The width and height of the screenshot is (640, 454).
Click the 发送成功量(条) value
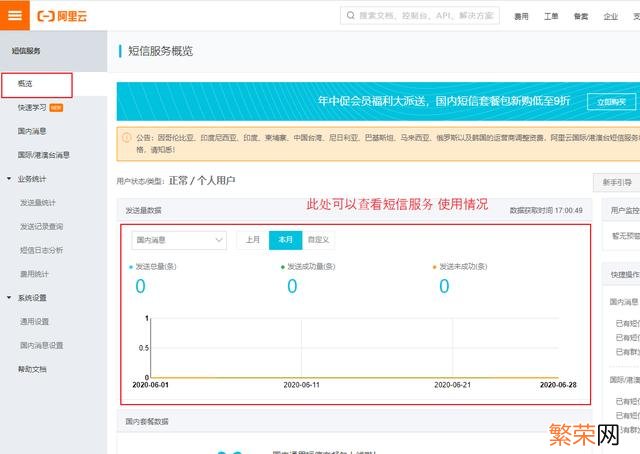(x=292, y=286)
